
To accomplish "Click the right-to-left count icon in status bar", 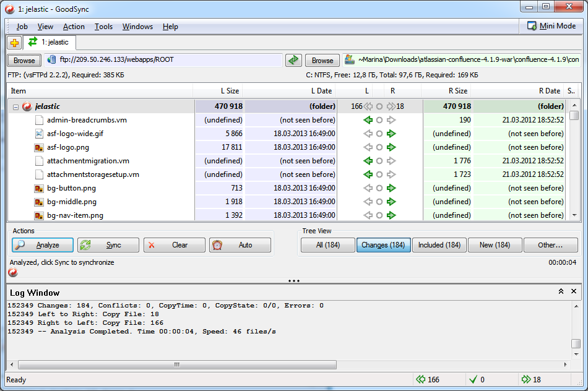I will [421, 379].
